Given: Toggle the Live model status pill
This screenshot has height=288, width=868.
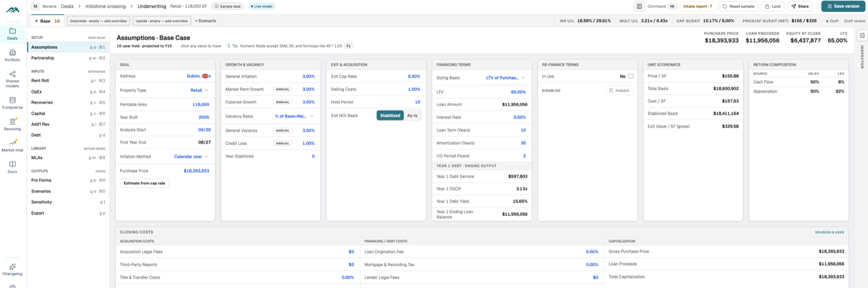Looking at the screenshot, I should [x=261, y=7].
